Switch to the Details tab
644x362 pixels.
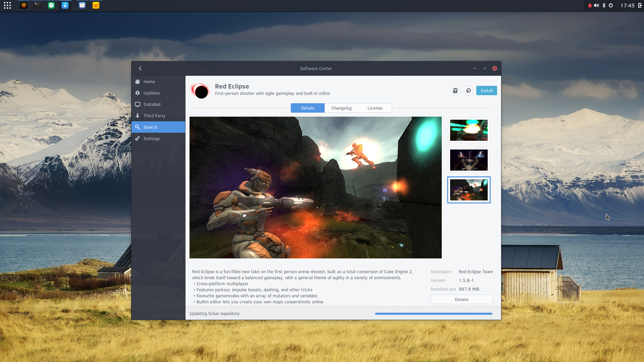point(308,108)
